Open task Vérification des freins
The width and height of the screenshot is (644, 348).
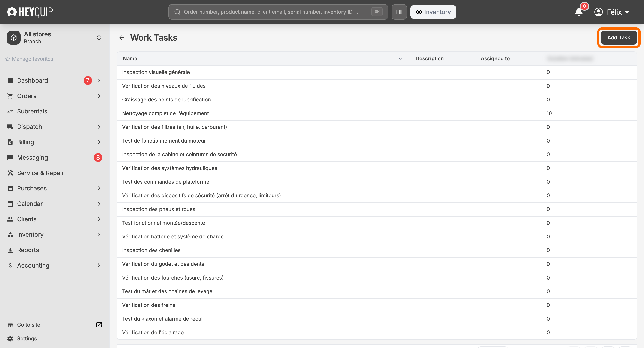click(x=376, y=305)
